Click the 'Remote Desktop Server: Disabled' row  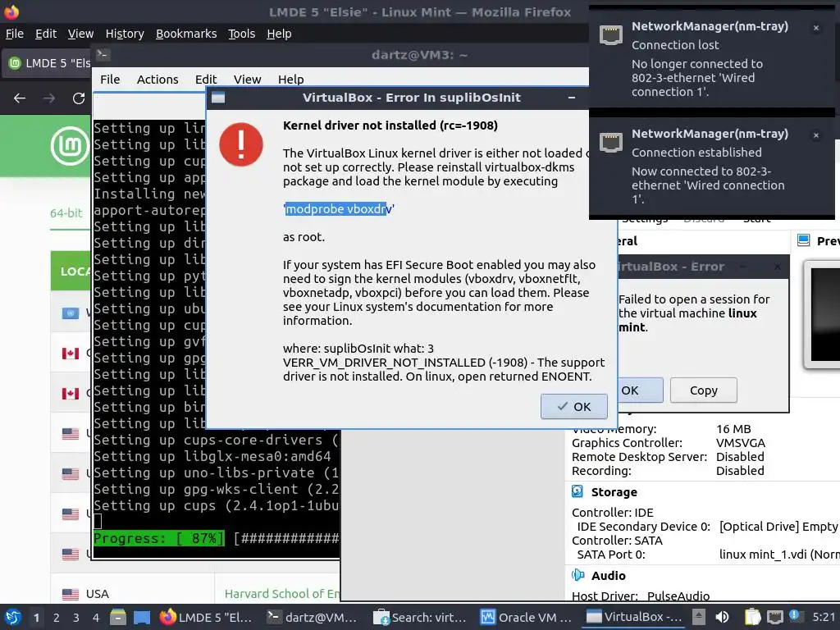point(668,457)
